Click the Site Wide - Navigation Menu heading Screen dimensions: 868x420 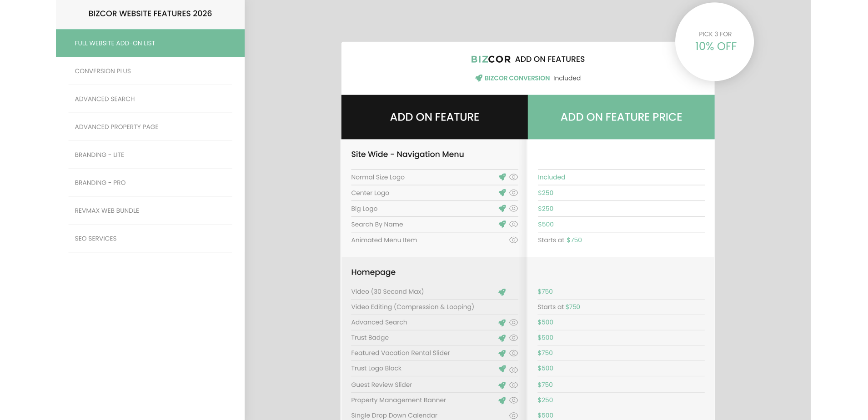407,155
